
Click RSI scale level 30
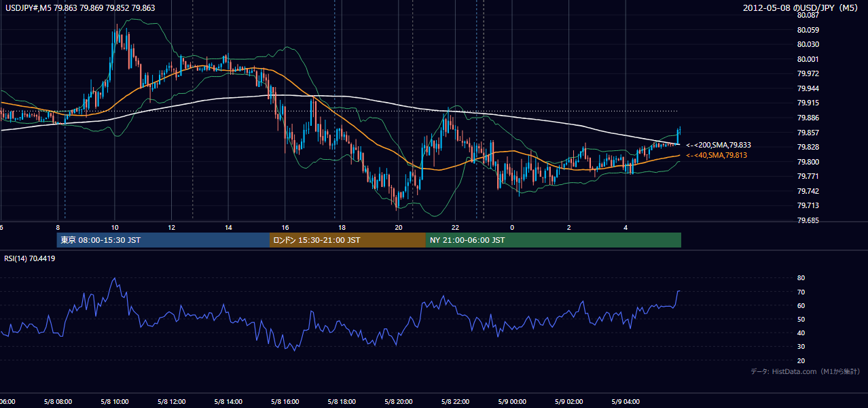(801, 347)
